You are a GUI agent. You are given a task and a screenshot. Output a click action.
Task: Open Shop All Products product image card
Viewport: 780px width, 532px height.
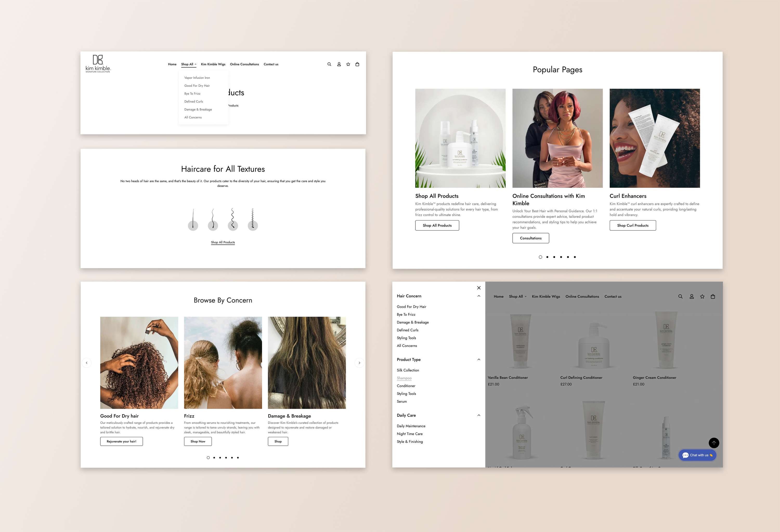pos(460,138)
